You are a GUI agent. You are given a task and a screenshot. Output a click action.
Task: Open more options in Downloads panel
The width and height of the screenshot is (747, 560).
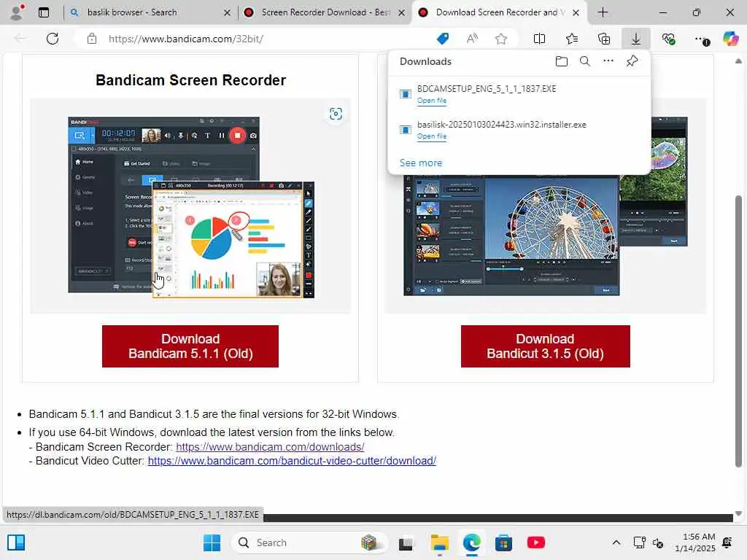point(608,61)
